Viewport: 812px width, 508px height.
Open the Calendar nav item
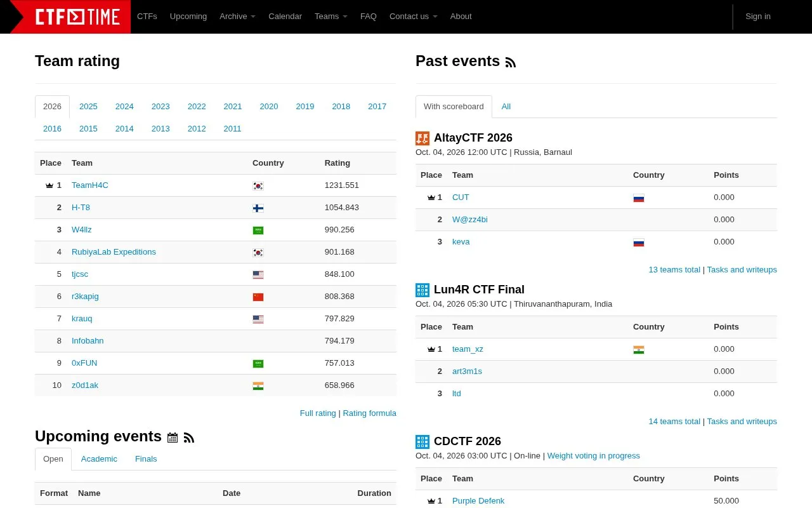(x=285, y=17)
